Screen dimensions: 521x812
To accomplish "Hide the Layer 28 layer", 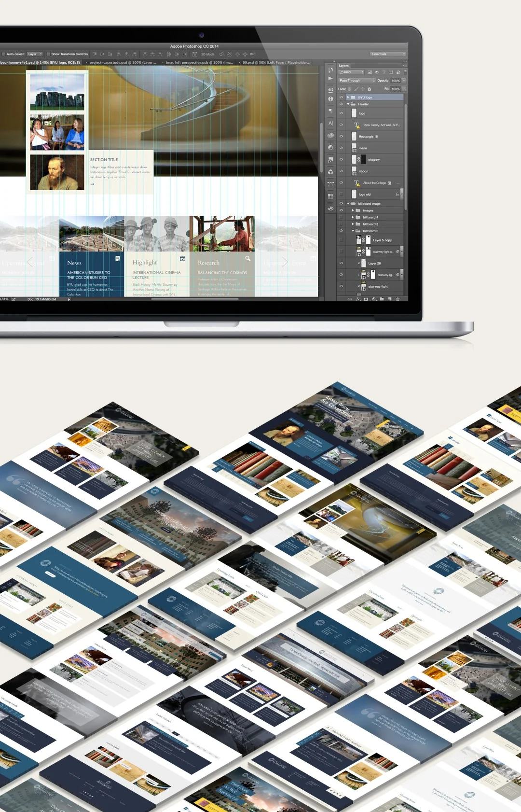I will point(341,263).
